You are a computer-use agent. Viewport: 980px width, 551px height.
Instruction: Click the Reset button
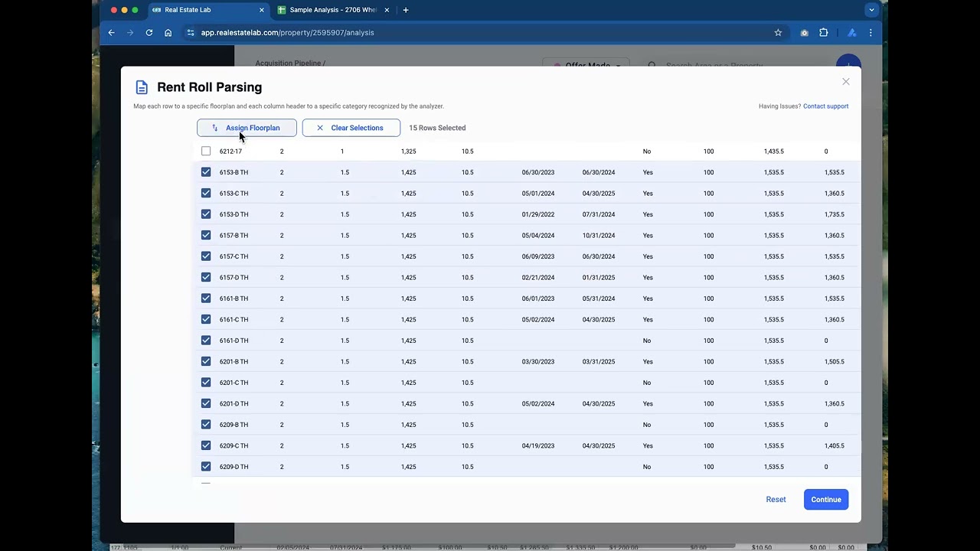click(776, 500)
